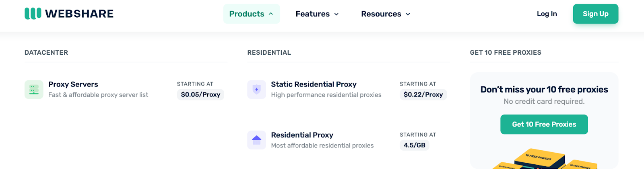Click the free proxies boxes illustration
Screen dimensions: 644x176
[x=544, y=158]
